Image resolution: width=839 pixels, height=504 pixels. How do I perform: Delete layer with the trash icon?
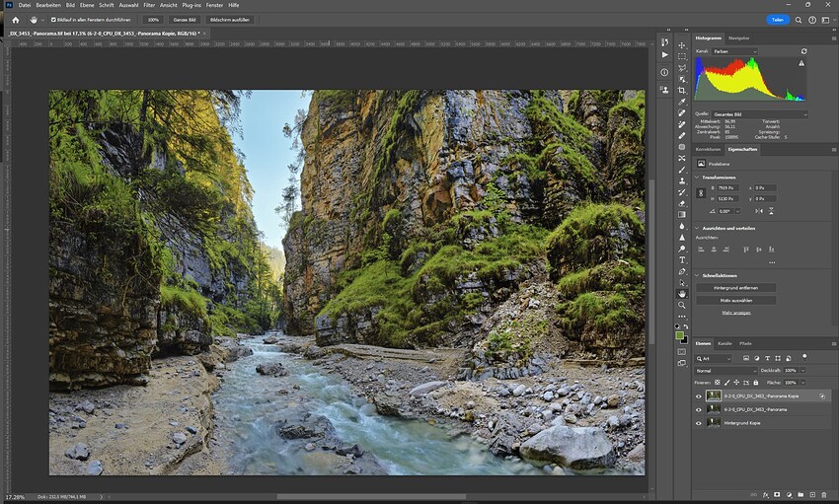point(823,495)
